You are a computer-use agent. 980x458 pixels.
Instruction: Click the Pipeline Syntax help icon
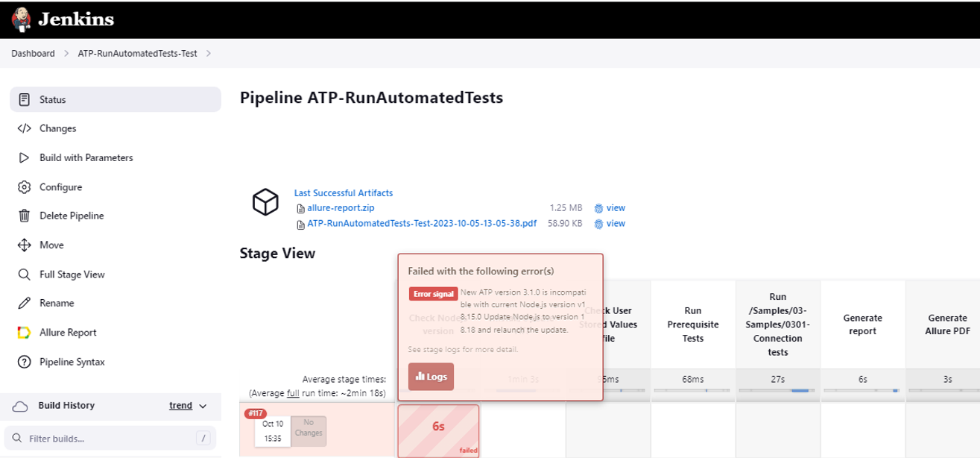coord(24,362)
